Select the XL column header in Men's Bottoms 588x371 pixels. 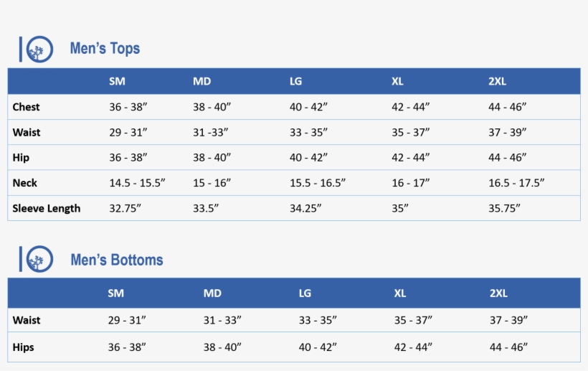click(400, 293)
